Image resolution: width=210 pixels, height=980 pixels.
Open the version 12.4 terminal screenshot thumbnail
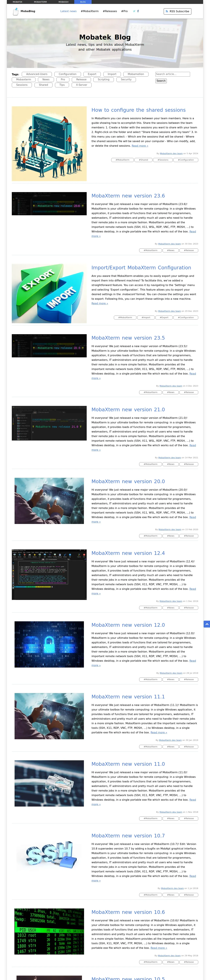coord(49,574)
